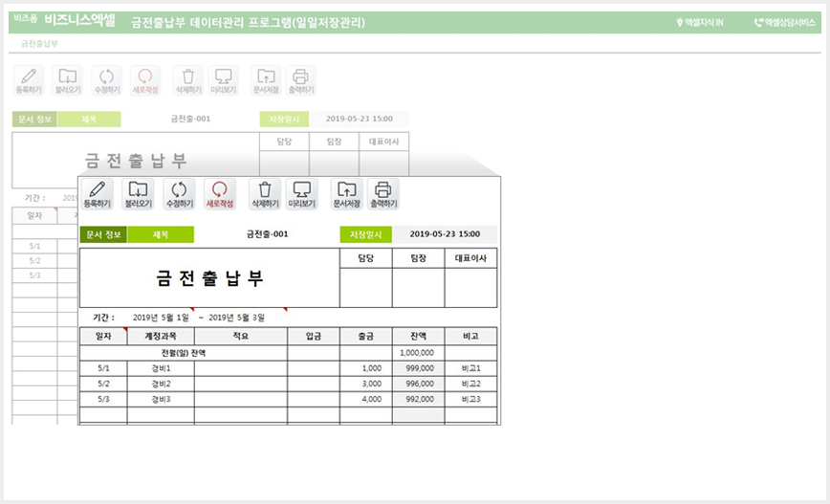Open 엑셀상담서비스 link in header

[785, 23]
